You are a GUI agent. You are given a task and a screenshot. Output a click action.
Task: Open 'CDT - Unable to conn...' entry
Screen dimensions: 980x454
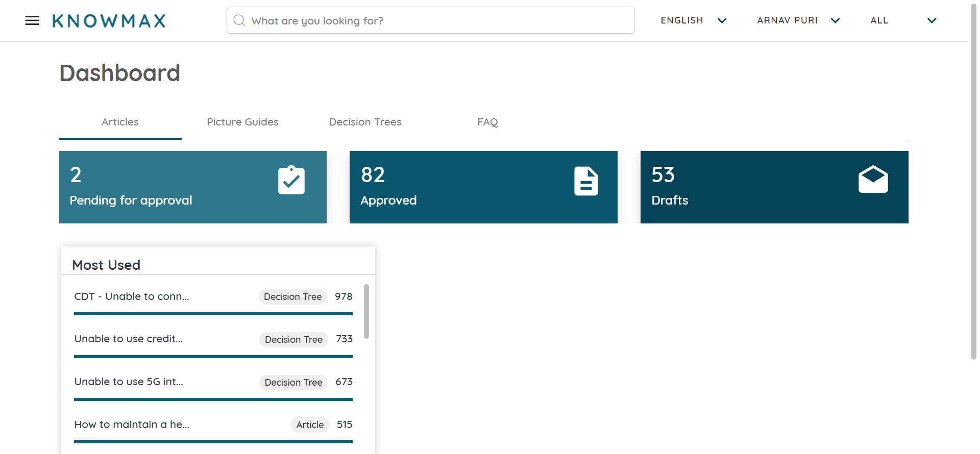coord(132,296)
